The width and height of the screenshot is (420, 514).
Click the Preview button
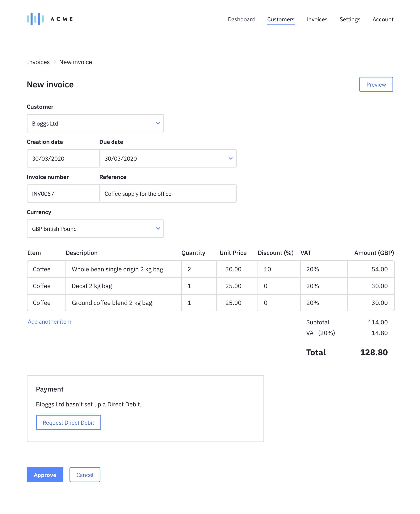point(376,84)
